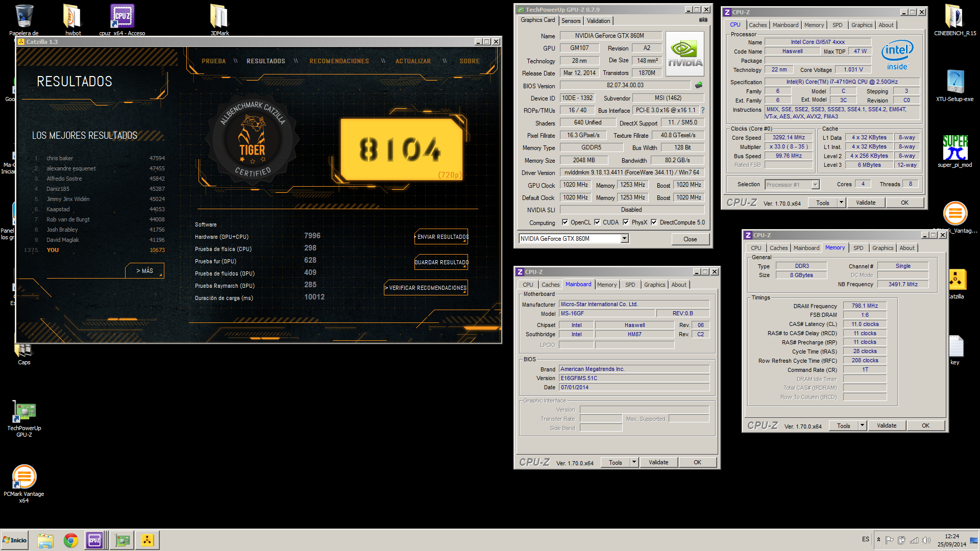
Task: Open Graphics tab in CPU-Z Mainboard window
Action: coord(654,285)
